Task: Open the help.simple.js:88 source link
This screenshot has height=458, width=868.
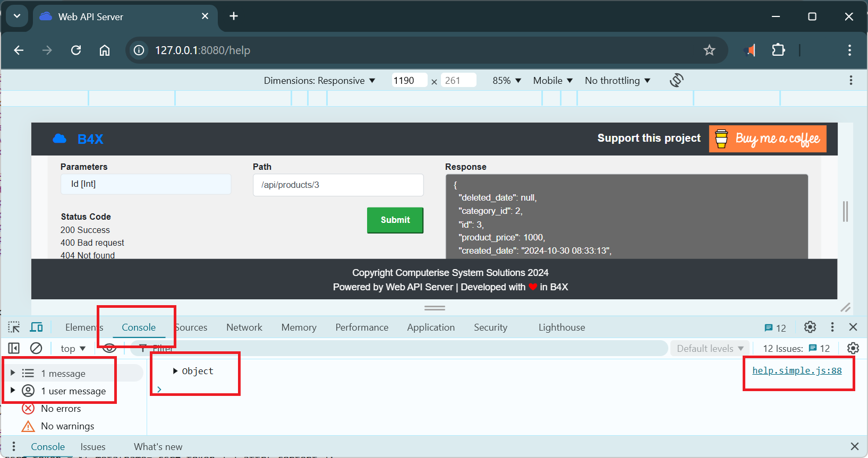Action: click(797, 370)
